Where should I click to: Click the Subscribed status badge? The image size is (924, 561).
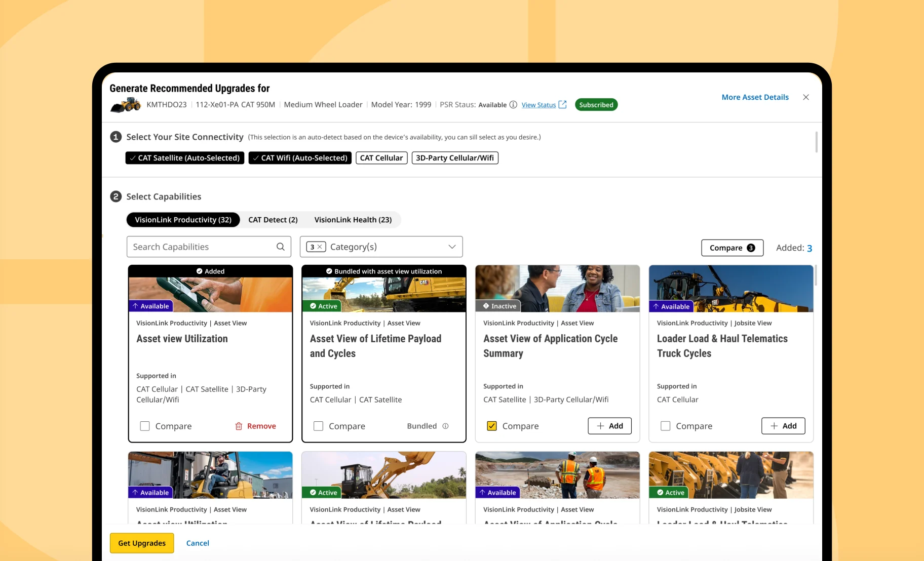(596, 105)
